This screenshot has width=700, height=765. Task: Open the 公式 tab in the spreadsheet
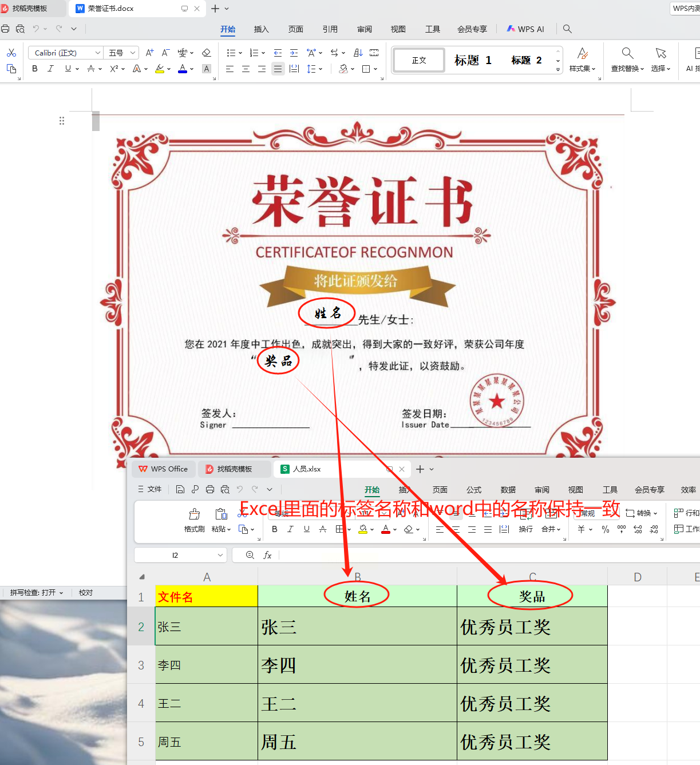[474, 490]
